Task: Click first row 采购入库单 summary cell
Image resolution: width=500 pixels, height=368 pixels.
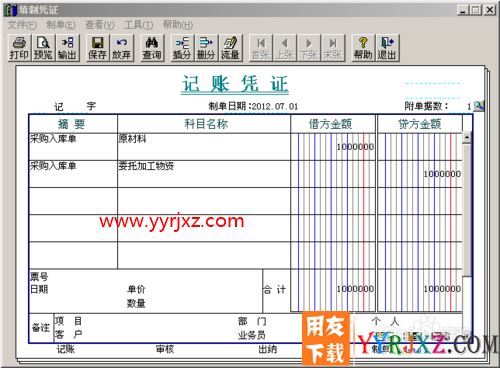Action: tap(73, 147)
